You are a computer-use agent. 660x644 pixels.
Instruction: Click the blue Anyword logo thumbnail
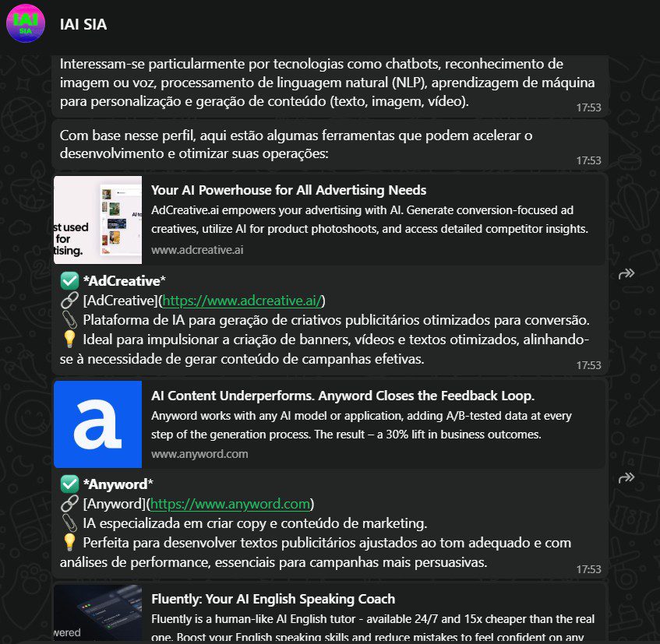pyautogui.click(x=97, y=424)
